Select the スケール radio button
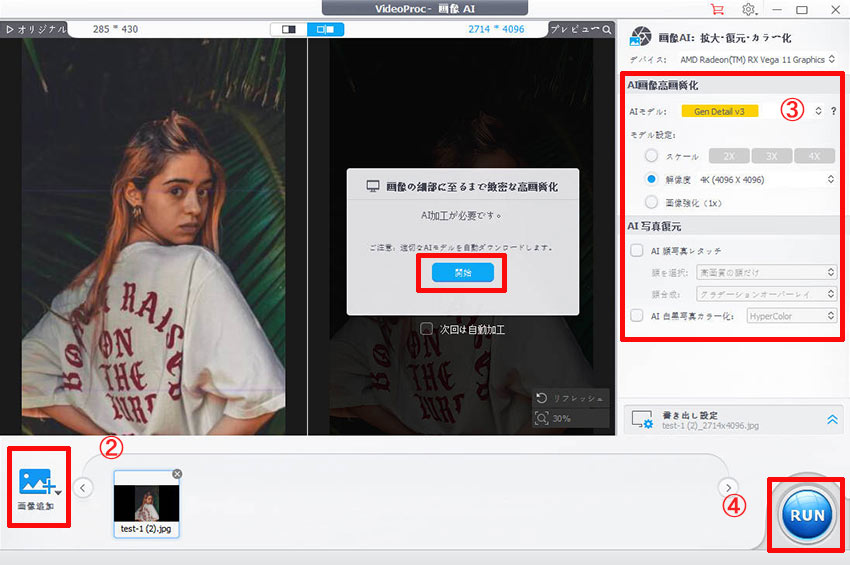This screenshot has height=565, width=850. pos(651,156)
